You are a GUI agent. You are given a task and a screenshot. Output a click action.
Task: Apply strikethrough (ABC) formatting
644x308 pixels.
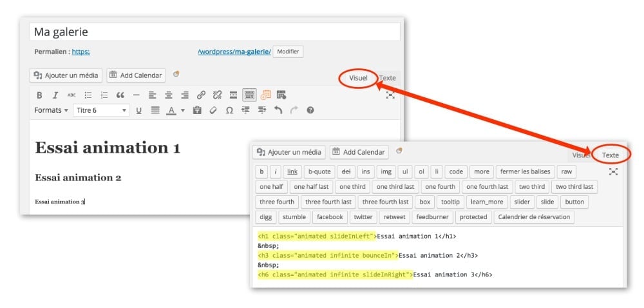pyautogui.click(x=71, y=95)
